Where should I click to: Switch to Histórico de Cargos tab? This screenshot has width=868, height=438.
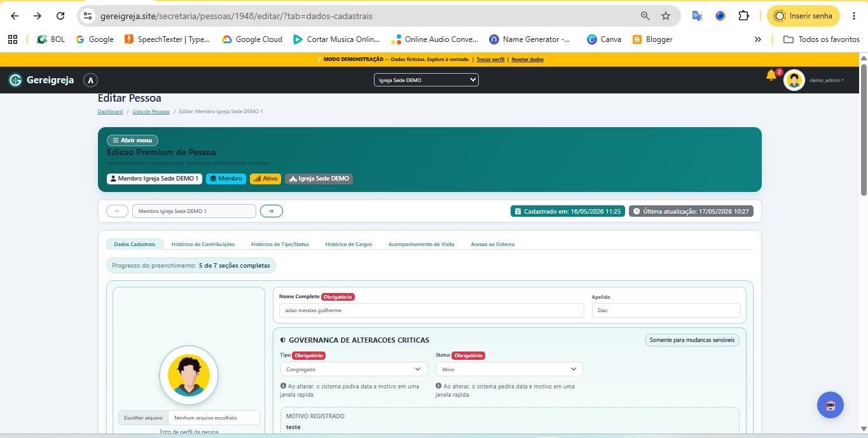pos(348,244)
